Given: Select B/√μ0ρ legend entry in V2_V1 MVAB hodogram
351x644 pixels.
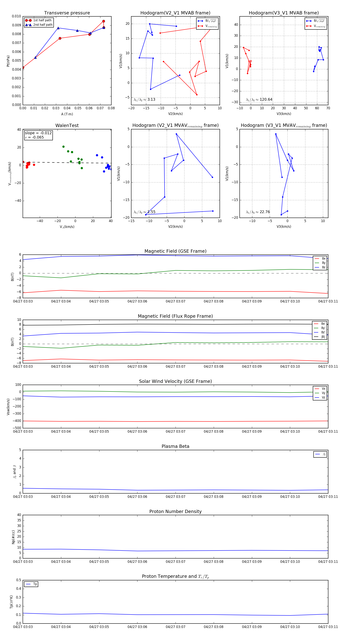Looking at the screenshot, I should coord(207,21).
